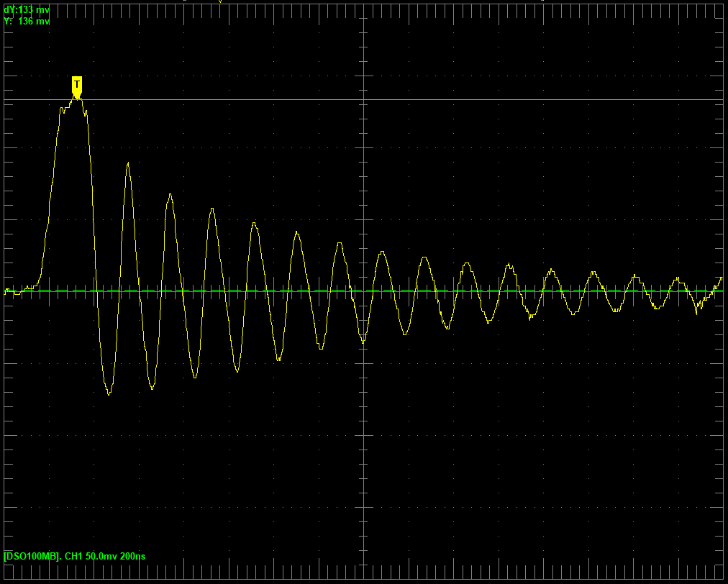Click the fourth positive peak of the waveform
Screen dimensions: 728x584
click(x=212, y=209)
